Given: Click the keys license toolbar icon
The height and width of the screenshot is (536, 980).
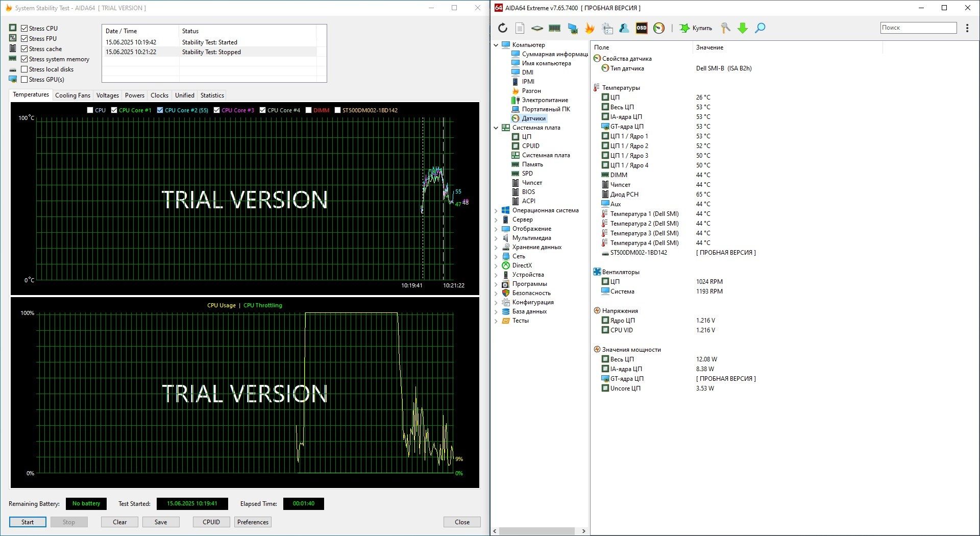Looking at the screenshot, I should (x=725, y=28).
